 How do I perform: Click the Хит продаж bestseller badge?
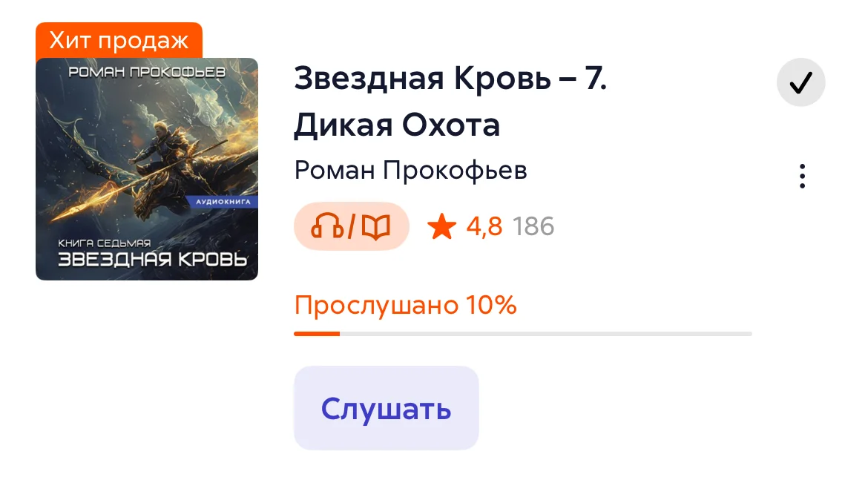[x=119, y=40]
